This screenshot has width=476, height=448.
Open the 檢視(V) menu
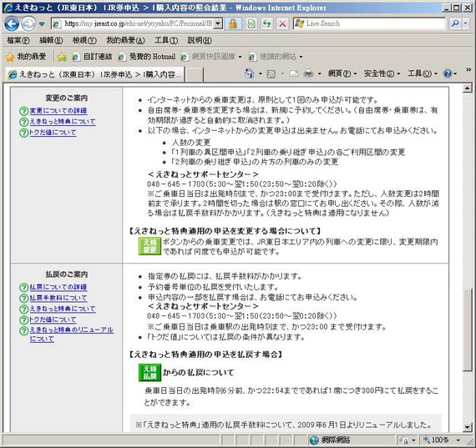pyautogui.click(x=84, y=40)
